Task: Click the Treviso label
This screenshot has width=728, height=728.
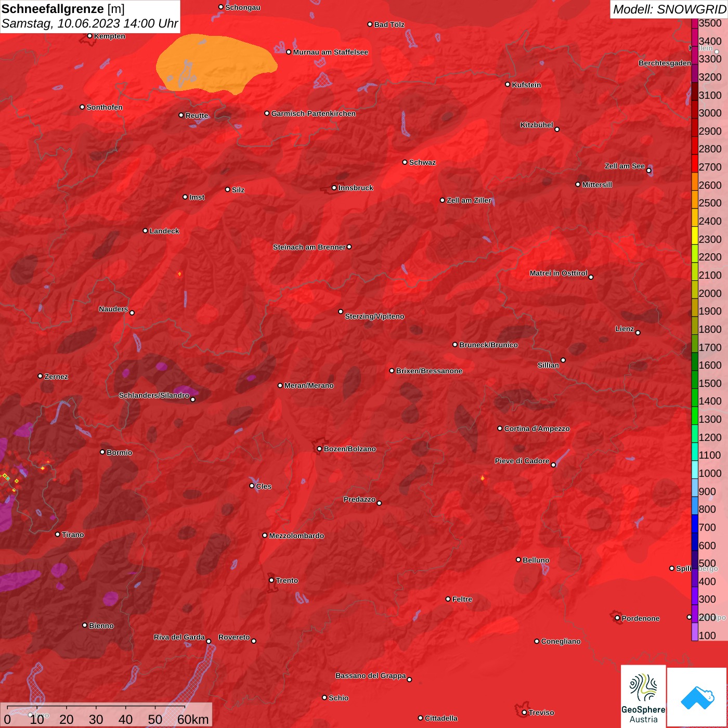Action: (541, 712)
